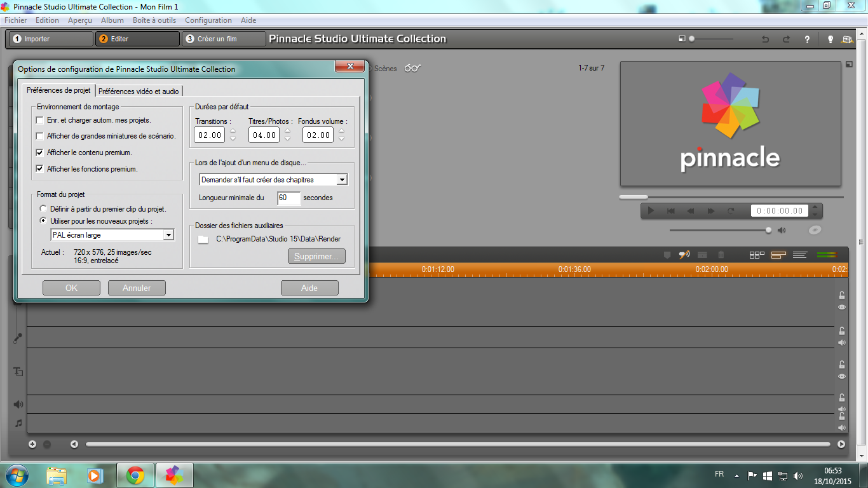
Task: Decrease the Titres/Photos duration stepper
Action: pyautogui.click(x=287, y=139)
